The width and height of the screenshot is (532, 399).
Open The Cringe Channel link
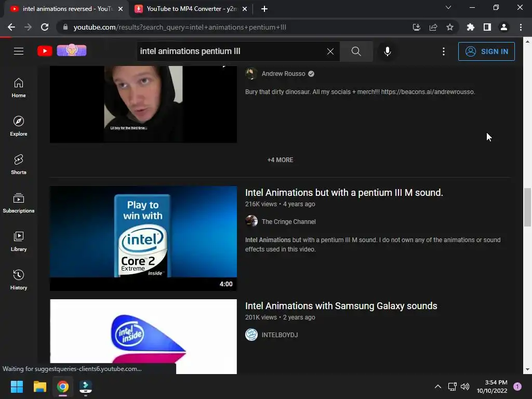click(x=289, y=221)
